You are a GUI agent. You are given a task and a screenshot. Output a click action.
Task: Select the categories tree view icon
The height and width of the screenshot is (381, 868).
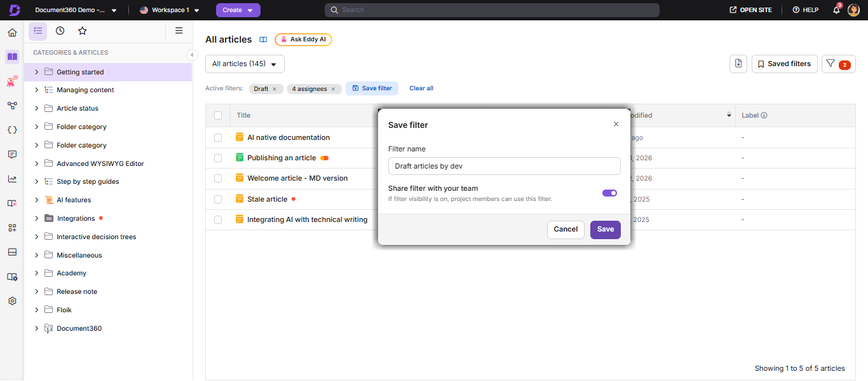[38, 31]
